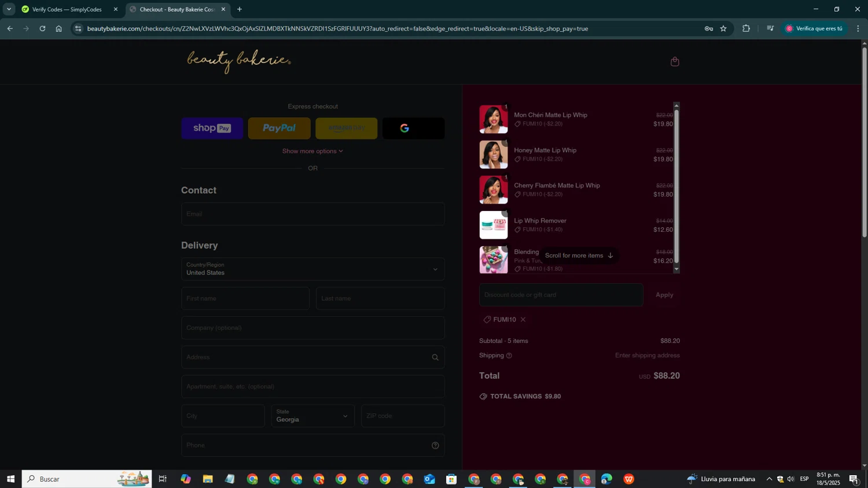Screen dimensions: 868x488
Task: Go to browser home page
Action: [x=58, y=28]
